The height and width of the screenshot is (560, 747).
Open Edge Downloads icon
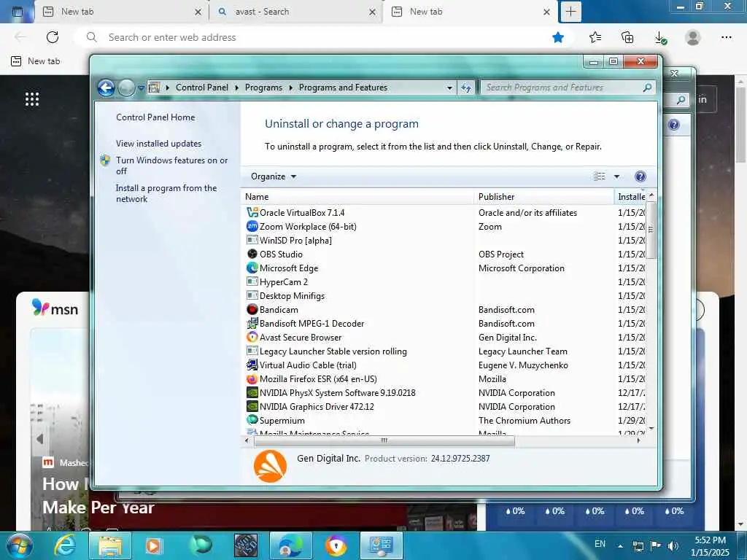click(659, 38)
